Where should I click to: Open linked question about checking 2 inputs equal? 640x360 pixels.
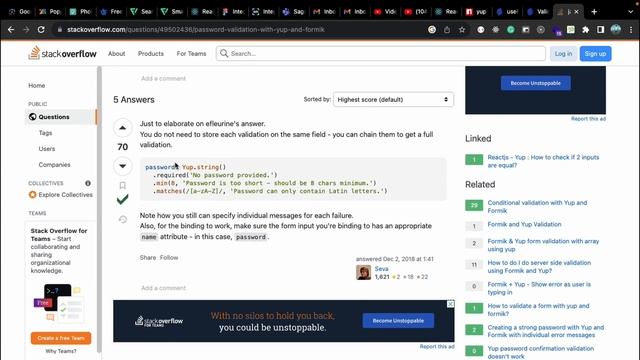[x=543, y=161]
